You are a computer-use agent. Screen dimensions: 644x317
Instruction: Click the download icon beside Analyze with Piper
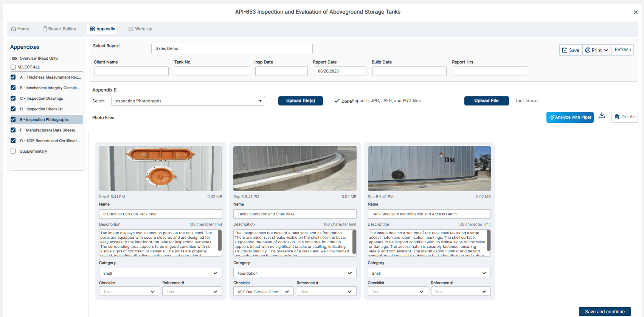(x=602, y=116)
